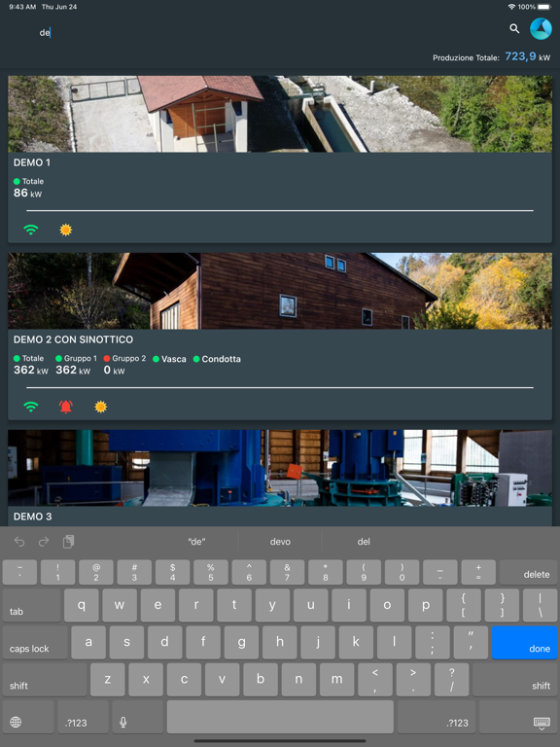Select the "DEMO 3" title

(x=33, y=516)
